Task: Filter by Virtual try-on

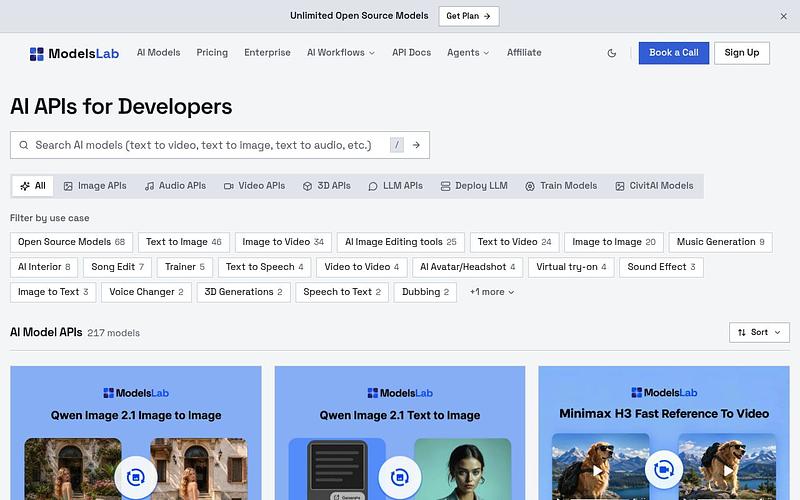Action: pyautogui.click(x=571, y=267)
